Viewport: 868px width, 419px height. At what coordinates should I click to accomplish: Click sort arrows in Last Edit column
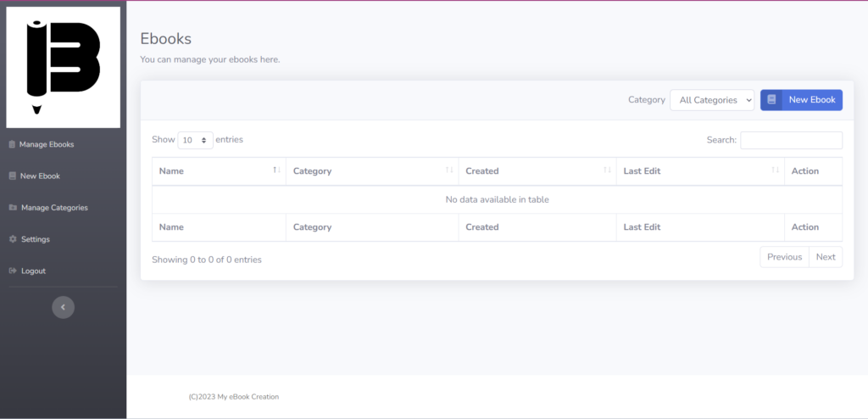(x=775, y=170)
